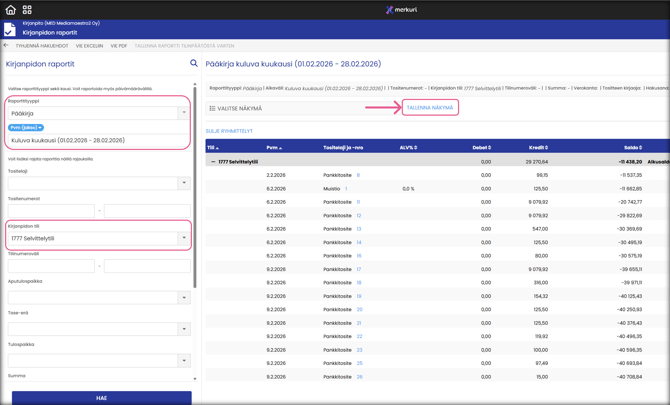Viewport: 670px width, 405px height.
Task: Open the apps grid menu icon
Action: [27, 9]
